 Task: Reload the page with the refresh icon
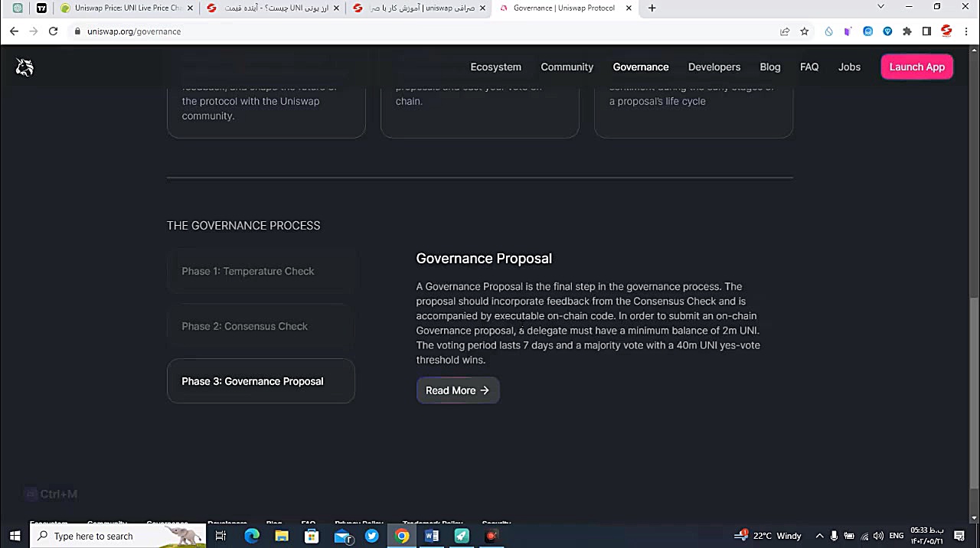53,31
